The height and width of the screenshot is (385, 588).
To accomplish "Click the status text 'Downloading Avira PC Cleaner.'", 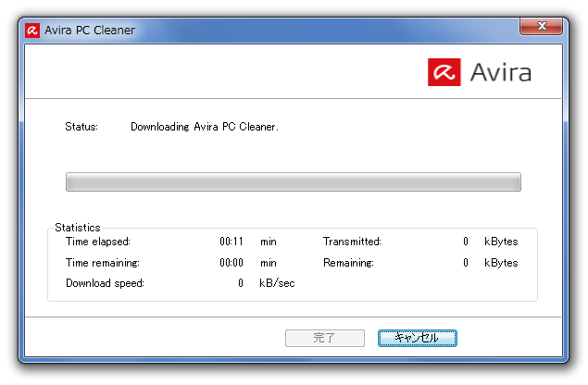I will 205,127.
